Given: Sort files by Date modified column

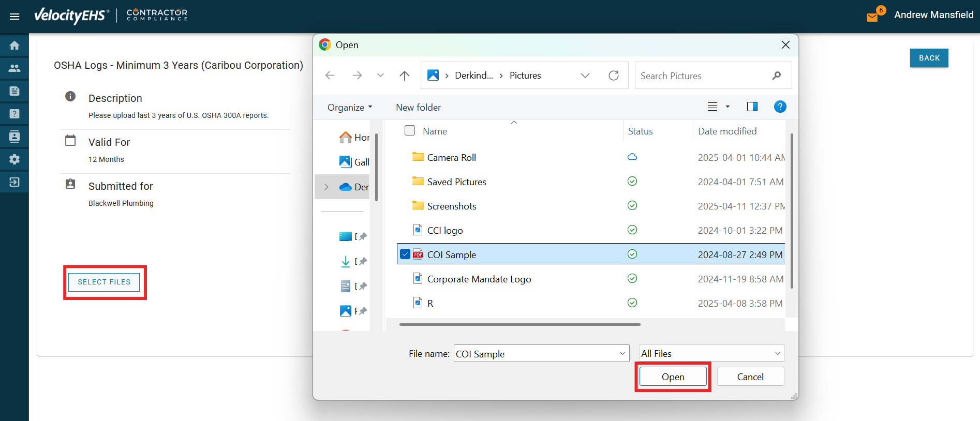Looking at the screenshot, I should pyautogui.click(x=727, y=131).
